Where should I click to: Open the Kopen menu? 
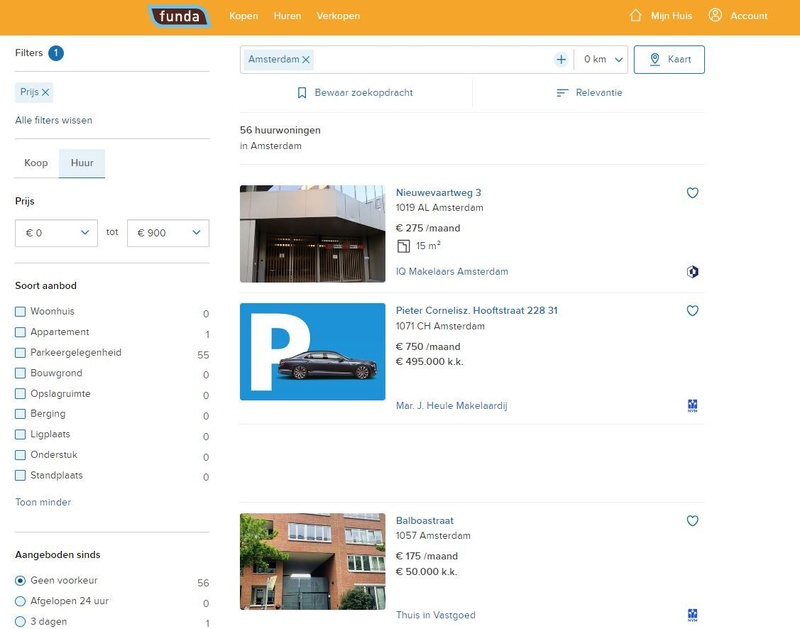(x=243, y=16)
